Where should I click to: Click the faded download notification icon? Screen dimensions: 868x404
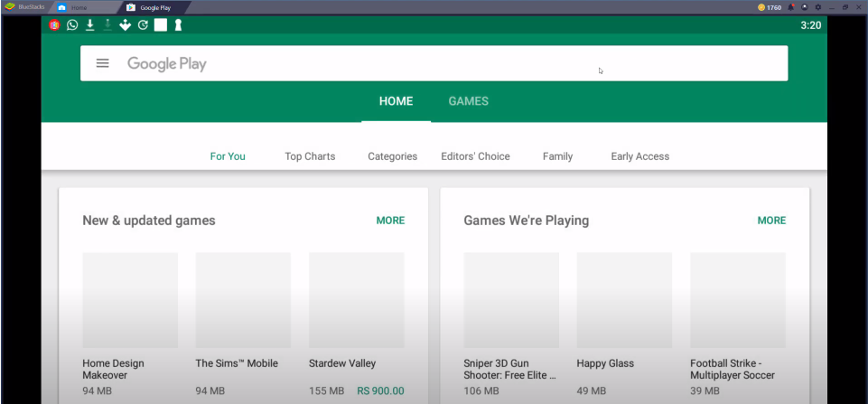[x=107, y=25]
